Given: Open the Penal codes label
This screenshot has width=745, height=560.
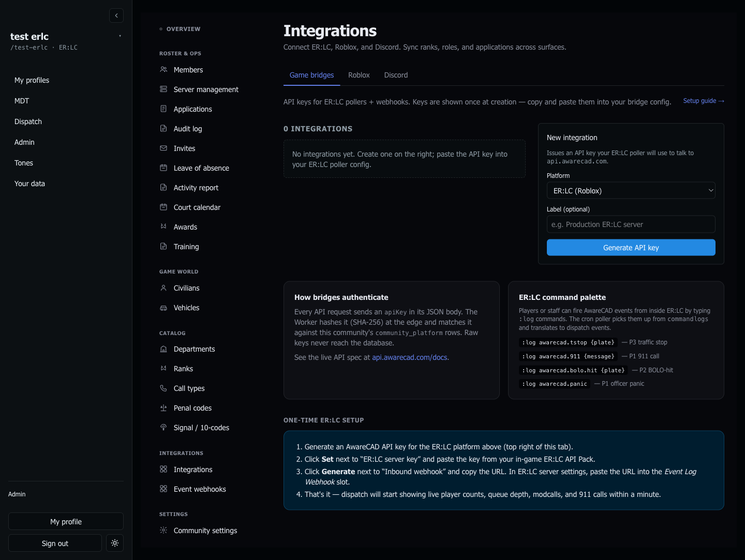Looking at the screenshot, I should [192, 408].
